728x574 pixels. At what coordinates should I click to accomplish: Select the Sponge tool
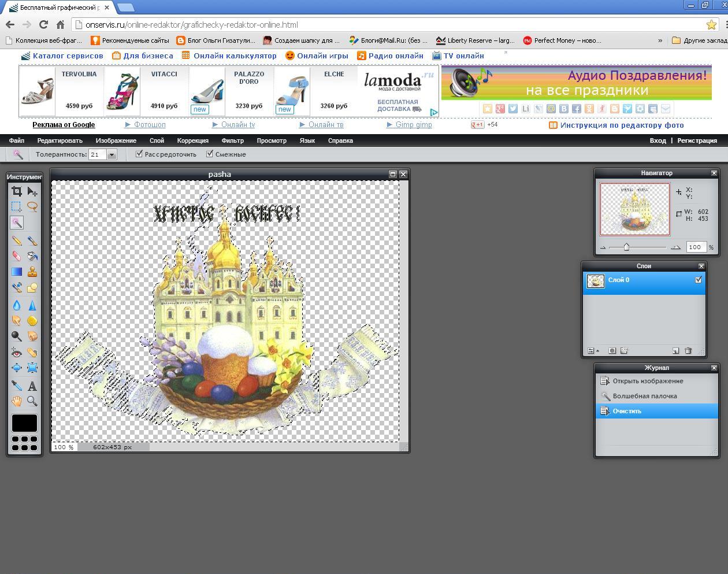click(x=32, y=320)
